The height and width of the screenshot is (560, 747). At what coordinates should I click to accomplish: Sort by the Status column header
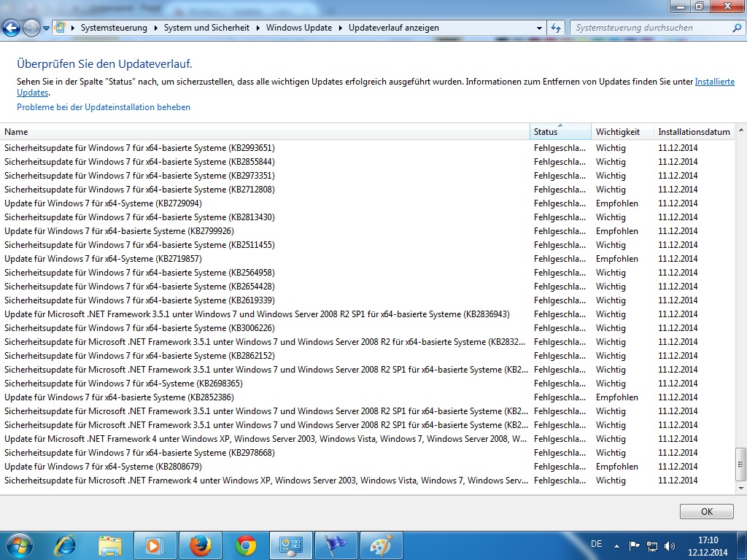coord(561,132)
